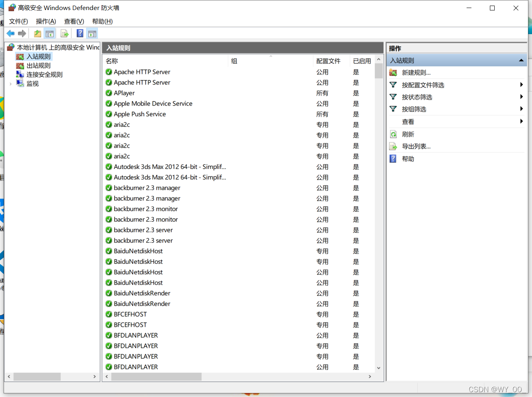Viewport: 532px width, 397px height.
Task: Select 监视 in the tree
Action: (x=32, y=83)
